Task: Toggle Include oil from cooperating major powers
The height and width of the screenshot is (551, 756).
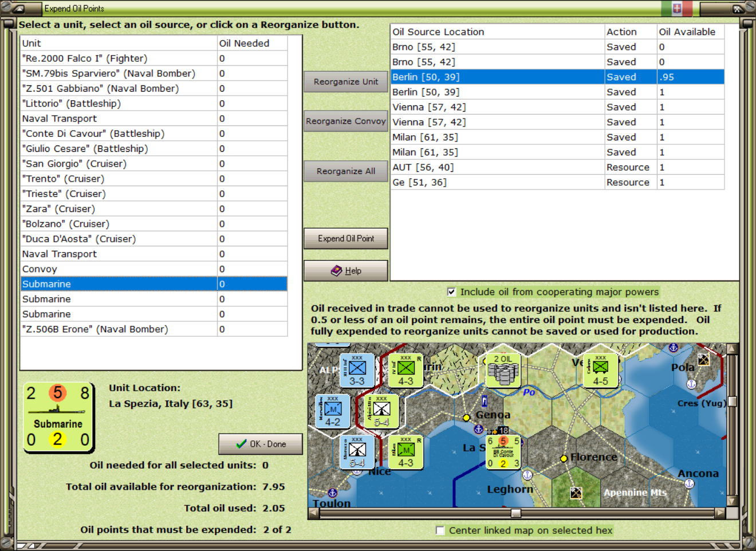Action: click(x=451, y=292)
